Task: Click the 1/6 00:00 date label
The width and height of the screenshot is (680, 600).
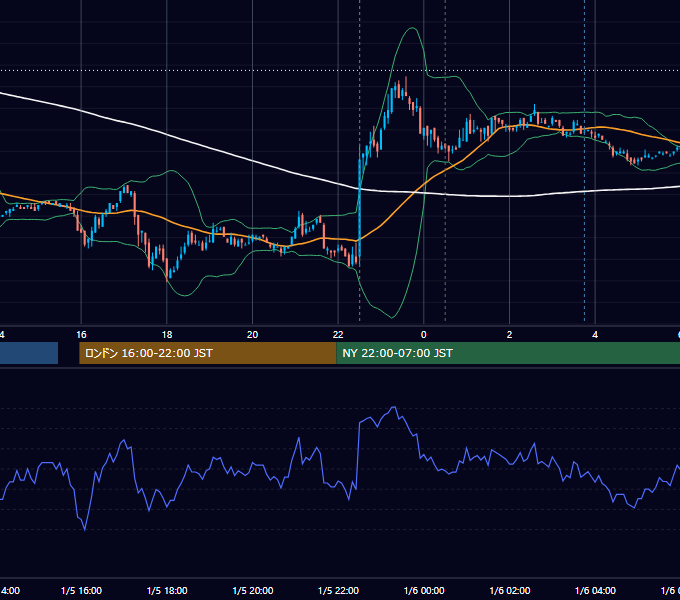Action: pyautogui.click(x=424, y=590)
